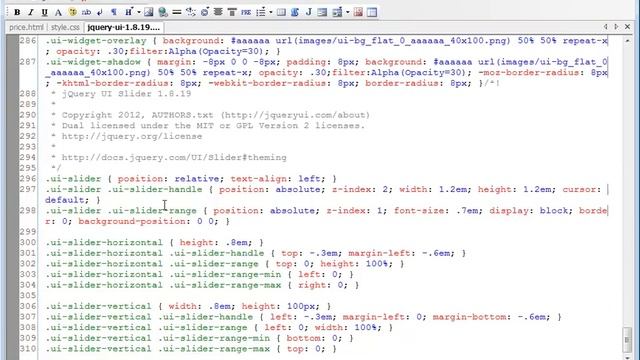640x360 pixels.
Task: Open the Heading level dropdown arrow
Action: pos(139,12)
